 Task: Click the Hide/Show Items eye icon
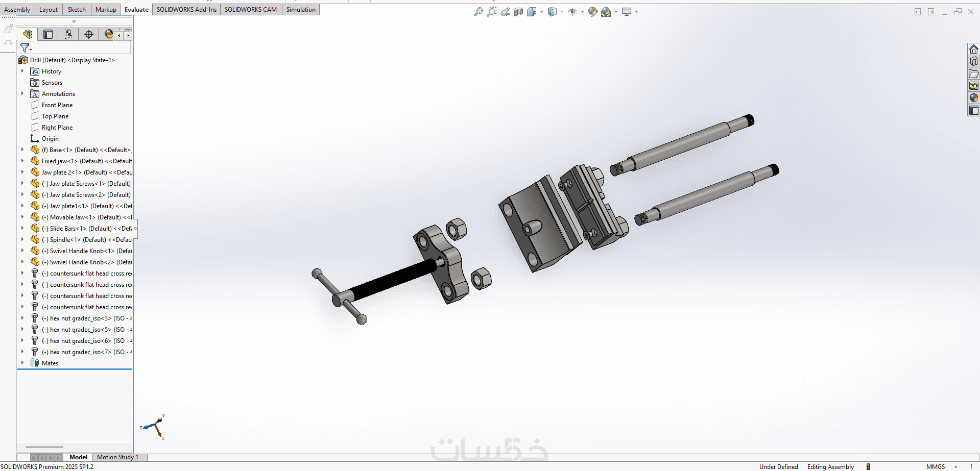(x=572, y=12)
